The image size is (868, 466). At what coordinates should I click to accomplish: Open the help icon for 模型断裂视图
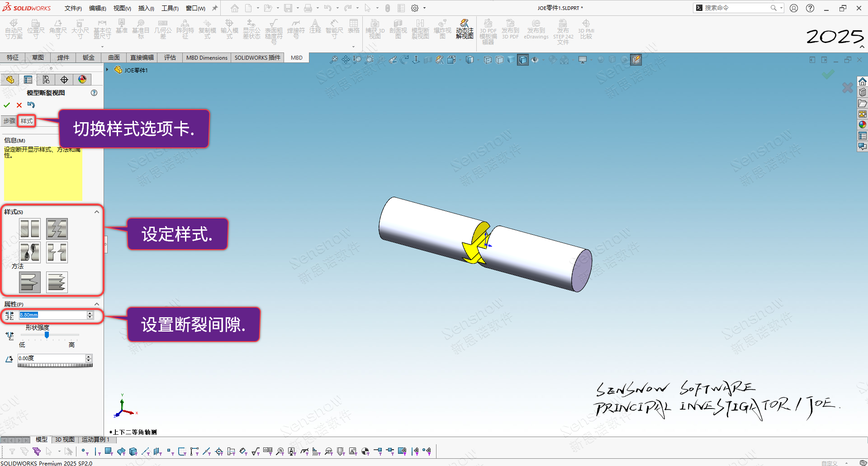tap(94, 93)
